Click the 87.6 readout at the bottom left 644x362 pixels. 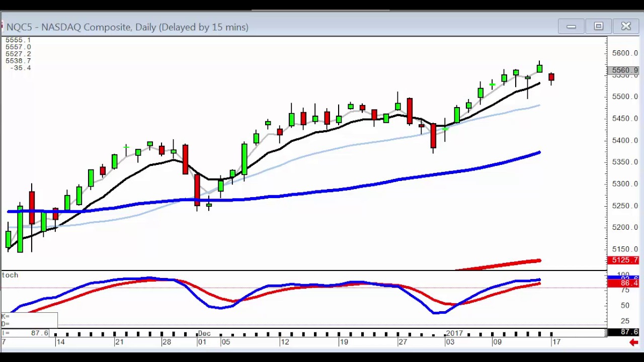coord(40,333)
